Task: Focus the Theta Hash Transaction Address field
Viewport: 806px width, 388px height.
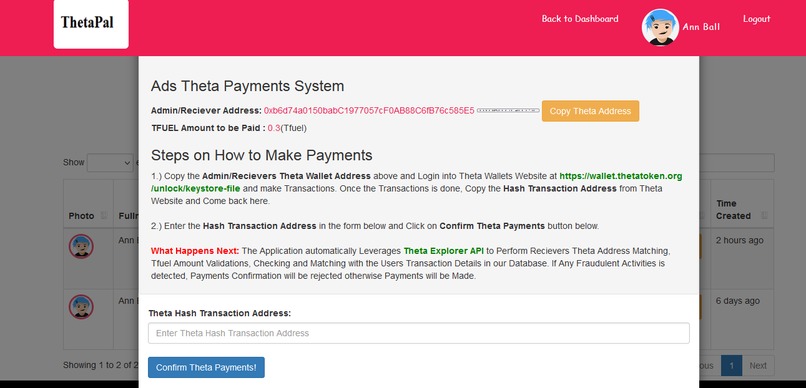Action: click(x=418, y=333)
